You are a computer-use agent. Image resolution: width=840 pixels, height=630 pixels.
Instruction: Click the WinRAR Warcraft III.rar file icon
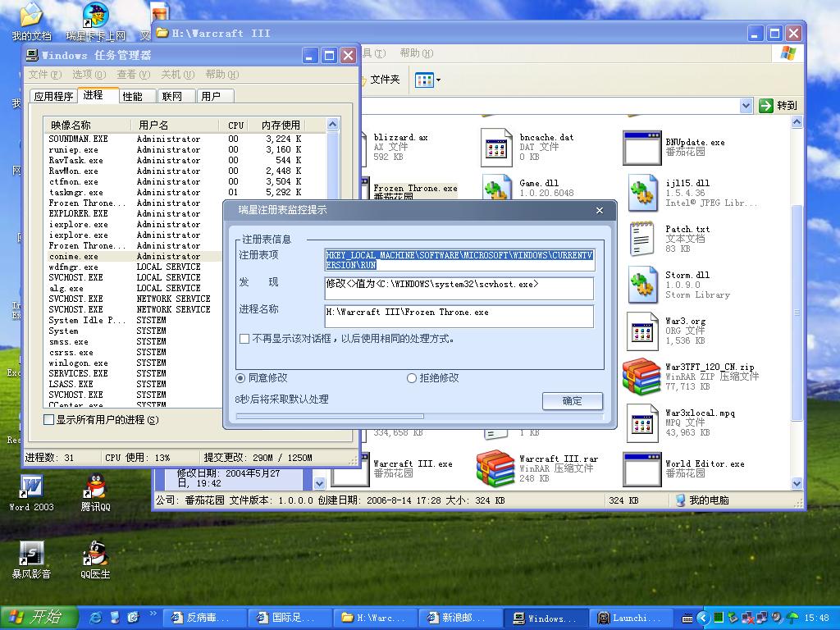click(x=495, y=468)
